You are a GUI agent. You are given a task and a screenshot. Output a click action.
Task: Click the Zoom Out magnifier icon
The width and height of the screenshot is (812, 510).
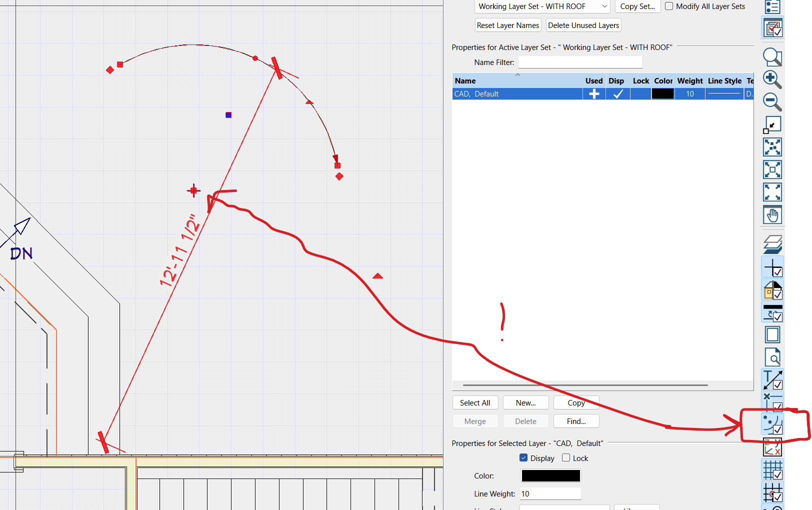772,101
